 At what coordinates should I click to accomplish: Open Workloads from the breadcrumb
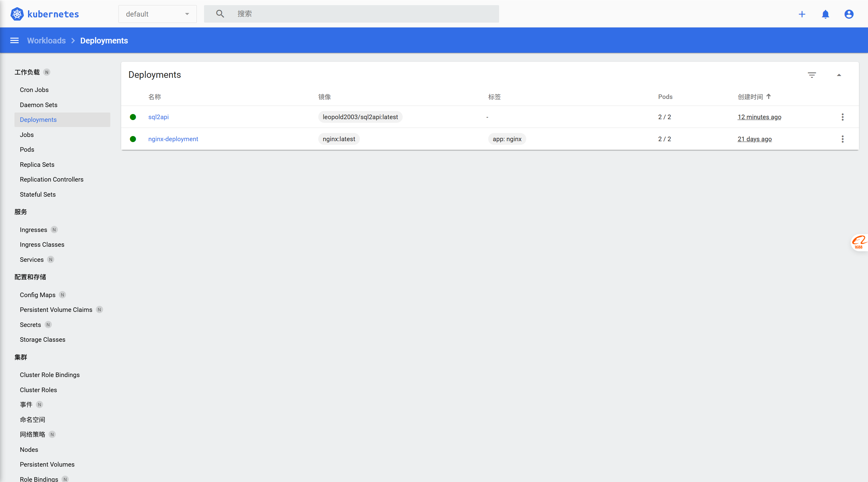click(x=46, y=40)
